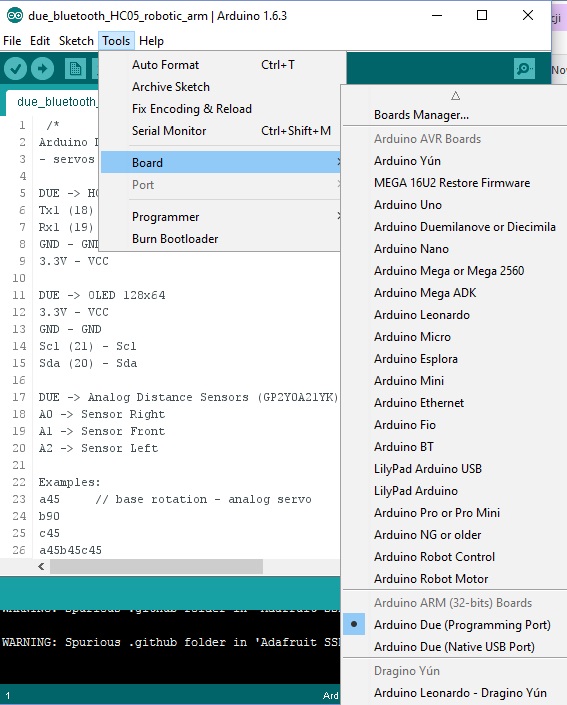
Task: Open Serial Monitor magnifier icon in toolbar
Action: 524,69
